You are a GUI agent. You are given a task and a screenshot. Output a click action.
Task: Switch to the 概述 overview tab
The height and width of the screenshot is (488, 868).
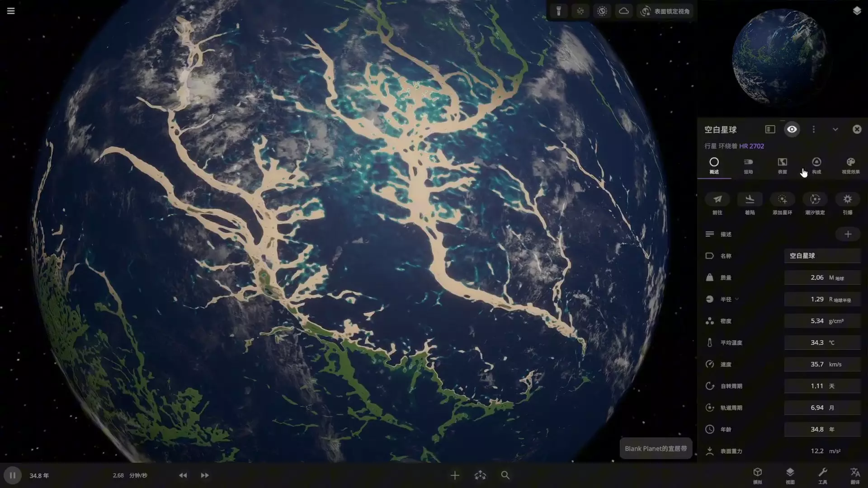714,166
